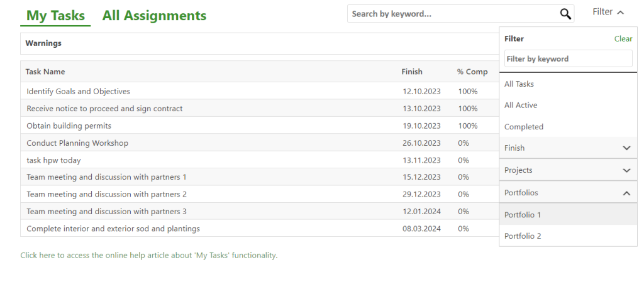Sort by the Task Name column header
Image resolution: width=644 pixels, height=282 pixels.
45,72
